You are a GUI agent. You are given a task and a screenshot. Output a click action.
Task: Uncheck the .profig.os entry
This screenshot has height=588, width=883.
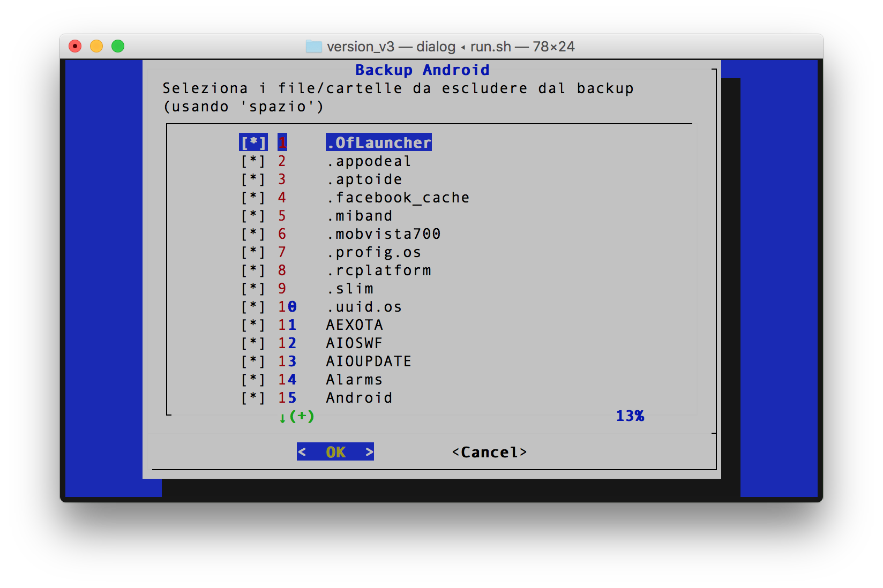(252, 252)
